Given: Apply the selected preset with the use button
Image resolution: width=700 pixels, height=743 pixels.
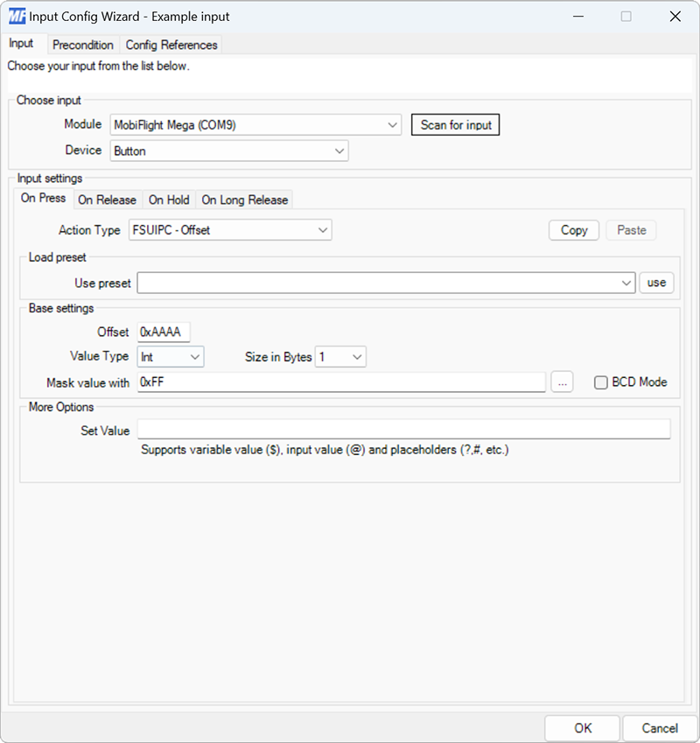Looking at the screenshot, I should pyautogui.click(x=656, y=283).
